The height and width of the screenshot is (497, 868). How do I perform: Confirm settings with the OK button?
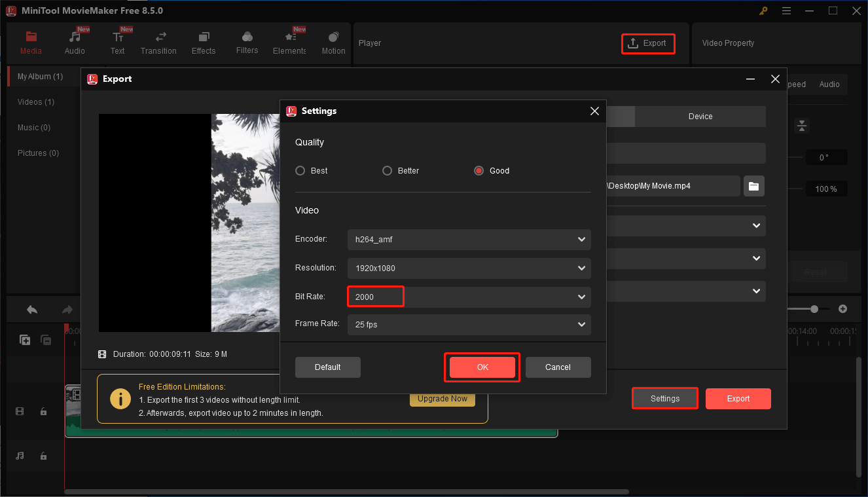[482, 367]
